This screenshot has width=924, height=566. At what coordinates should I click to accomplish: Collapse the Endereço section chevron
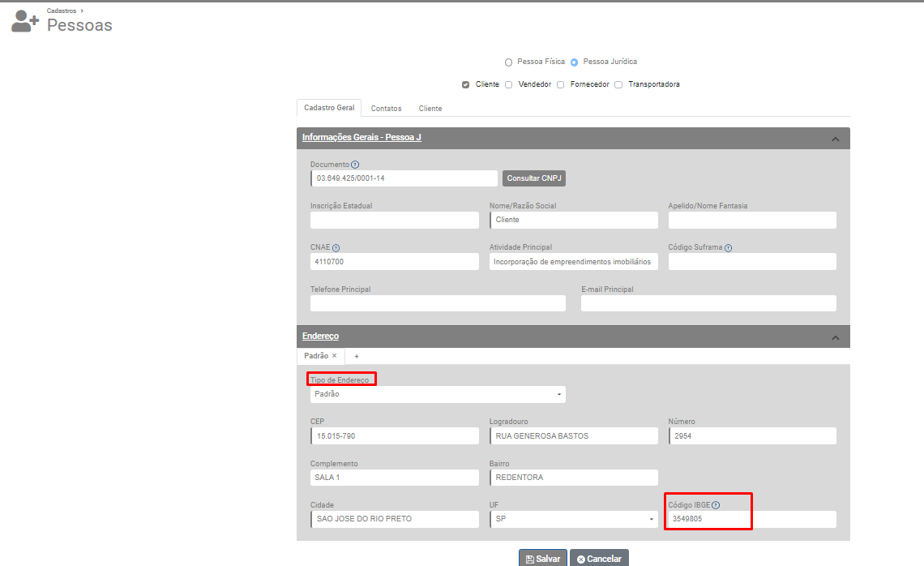tap(835, 337)
